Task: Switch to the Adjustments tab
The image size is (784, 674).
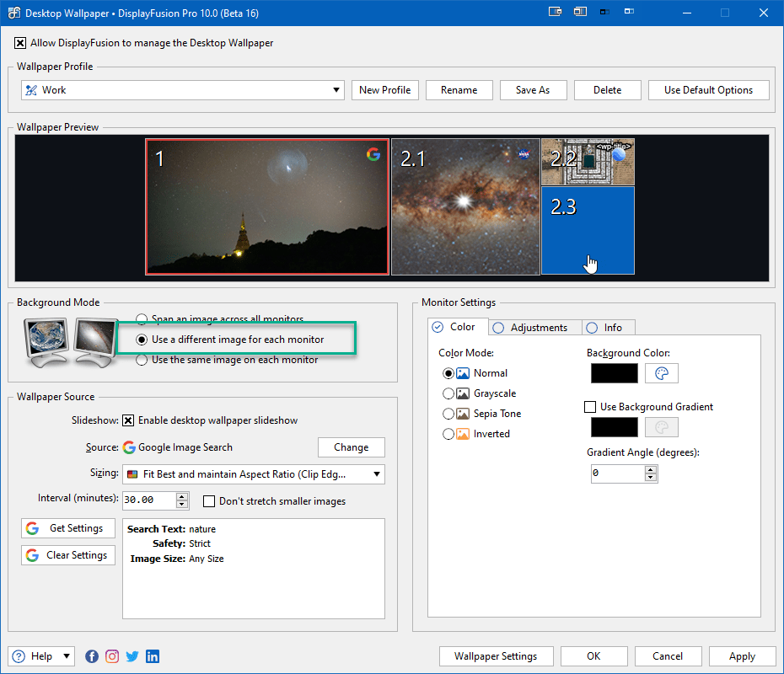Action: (534, 327)
